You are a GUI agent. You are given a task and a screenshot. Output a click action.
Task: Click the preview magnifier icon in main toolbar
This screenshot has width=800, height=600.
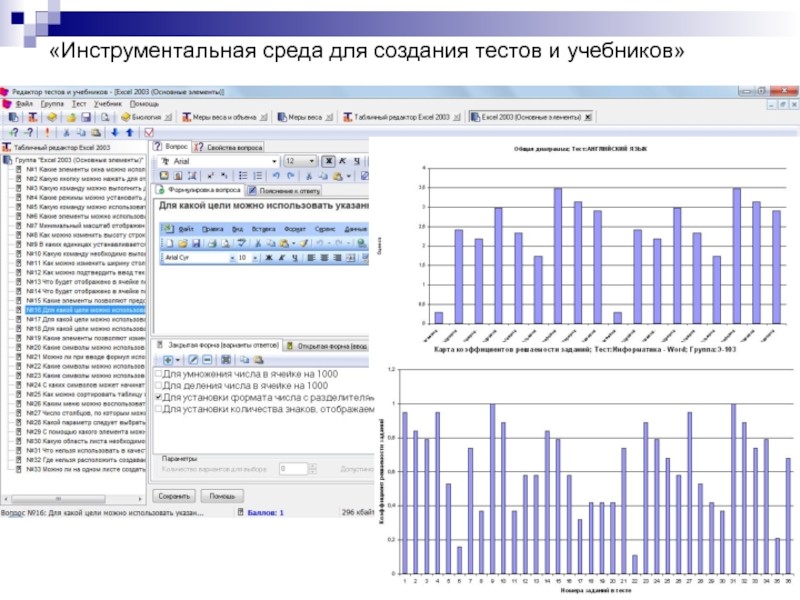(x=105, y=117)
